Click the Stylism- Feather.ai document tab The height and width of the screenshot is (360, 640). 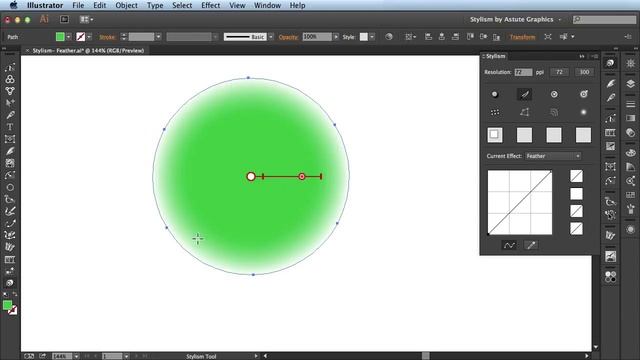(88, 51)
